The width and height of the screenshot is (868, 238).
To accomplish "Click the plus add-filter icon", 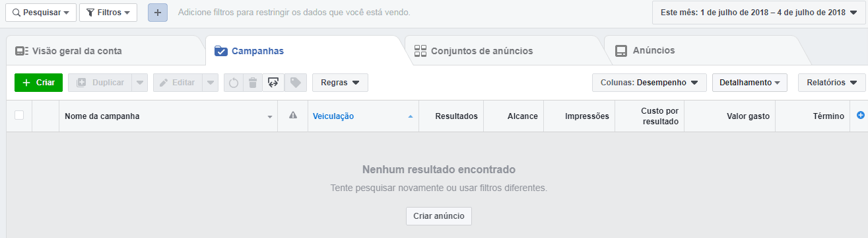I will (x=157, y=13).
